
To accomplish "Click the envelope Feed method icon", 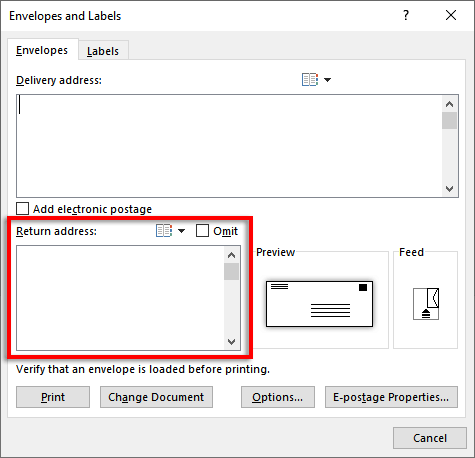I will click(x=426, y=304).
